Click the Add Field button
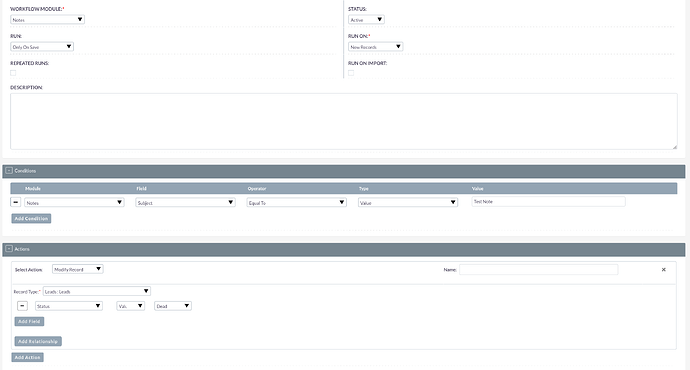 pos(29,321)
